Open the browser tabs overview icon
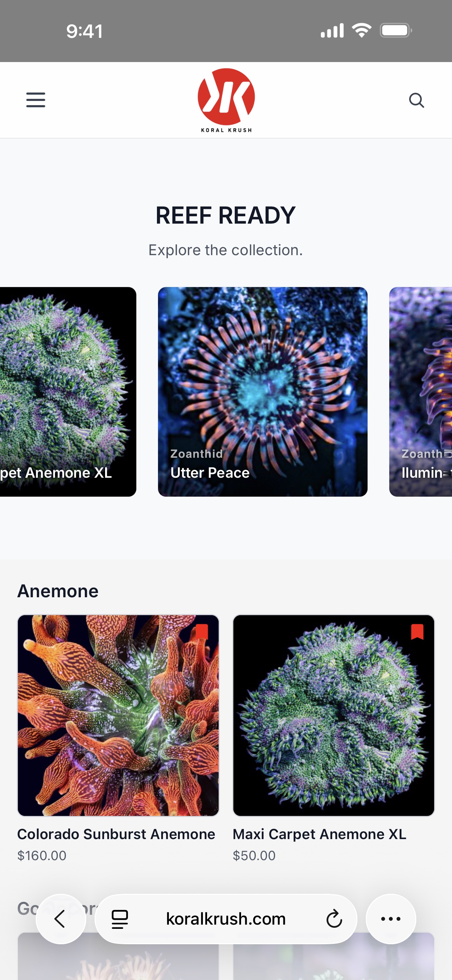 pyautogui.click(x=119, y=919)
